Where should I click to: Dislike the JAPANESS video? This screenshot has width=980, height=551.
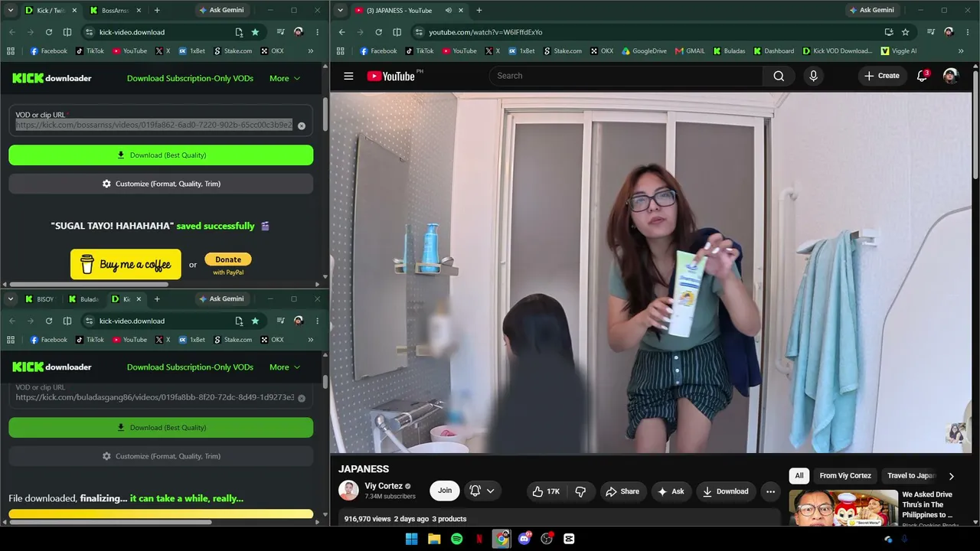(580, 491)
